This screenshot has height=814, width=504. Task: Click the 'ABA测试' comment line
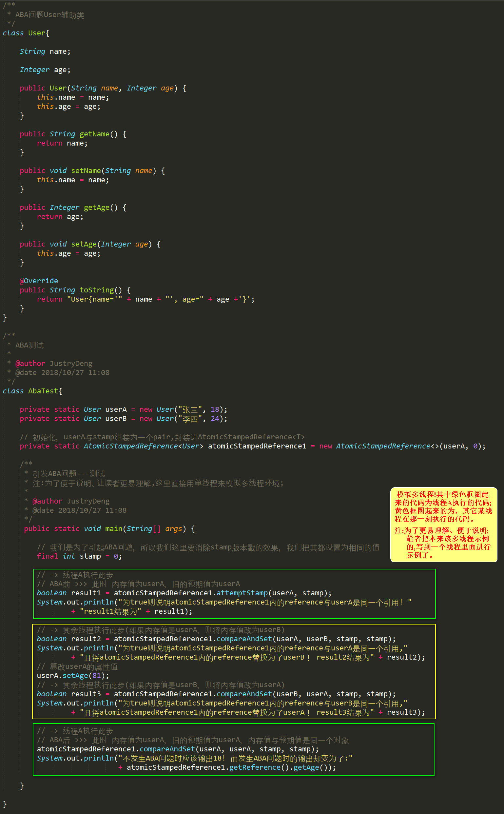click(29, 345)
